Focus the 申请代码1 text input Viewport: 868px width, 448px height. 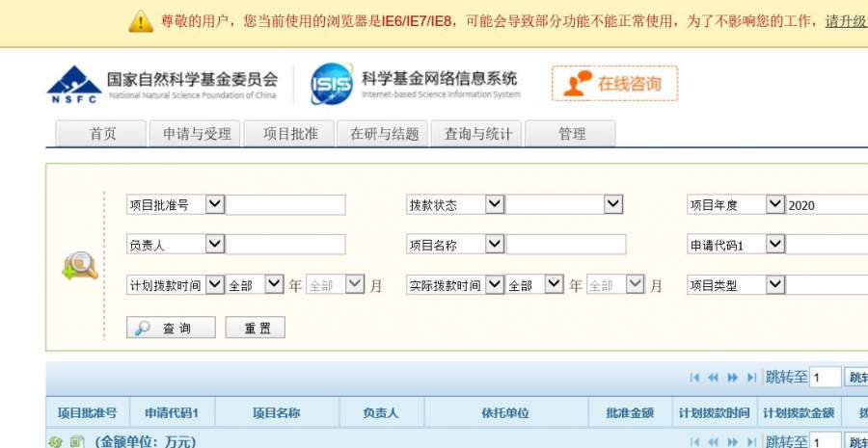coord(827,244)
